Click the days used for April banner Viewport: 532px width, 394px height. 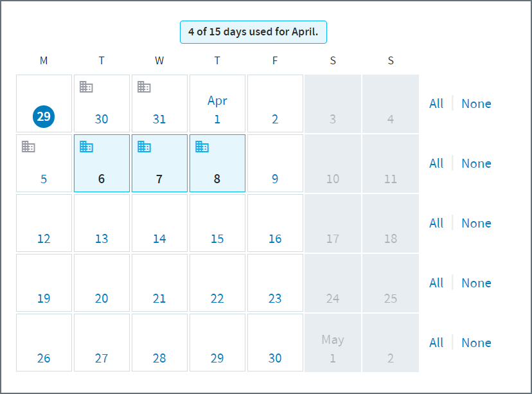coord(253,32)
